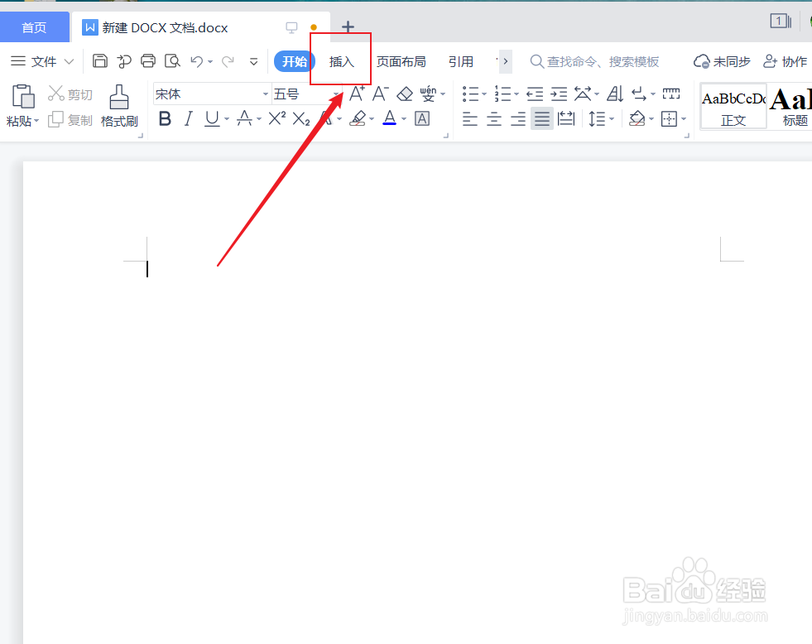Click the Cut (剪切) button
The height and width of the screenshot is (644, 812).
point(70,94)
